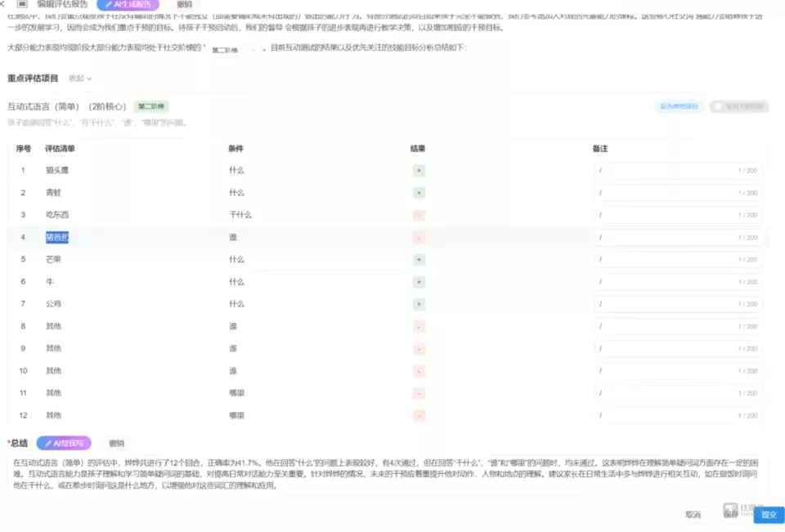Click the minus result badge in row 12
This screenshot has width=785, height=532.
tap(419, 415)
